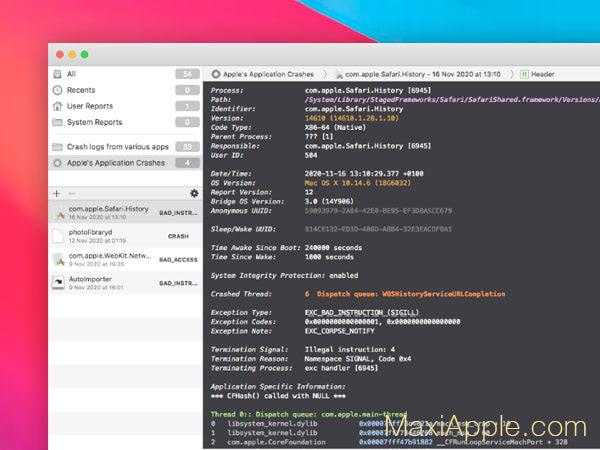
Task: Click the count badge next to All
Action: click(187, 74)
